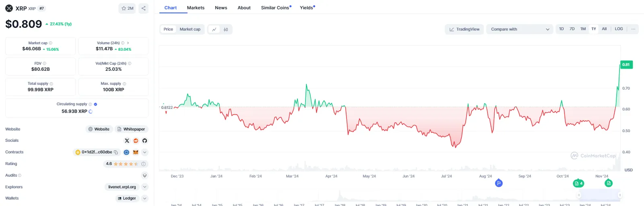This screenshot has width=644, height=206.
Task: Switch to the Markets tab
Action: (x=196, y=8)
